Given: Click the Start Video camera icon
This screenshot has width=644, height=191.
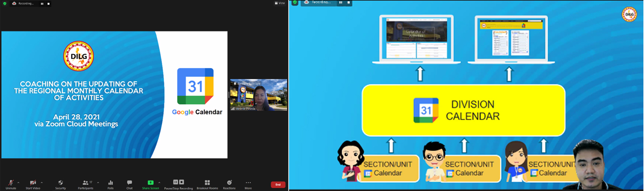Looking at the screenshot, I should point(33,183).
